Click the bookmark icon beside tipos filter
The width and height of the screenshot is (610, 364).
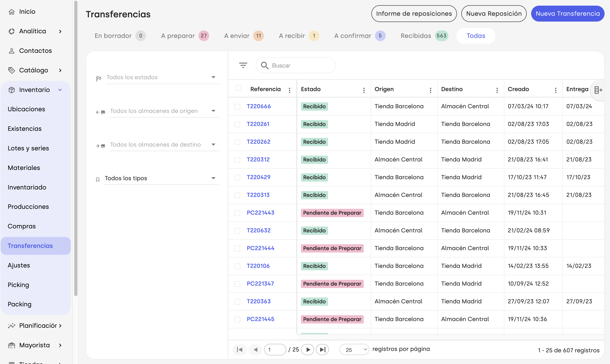click(98, 180)
